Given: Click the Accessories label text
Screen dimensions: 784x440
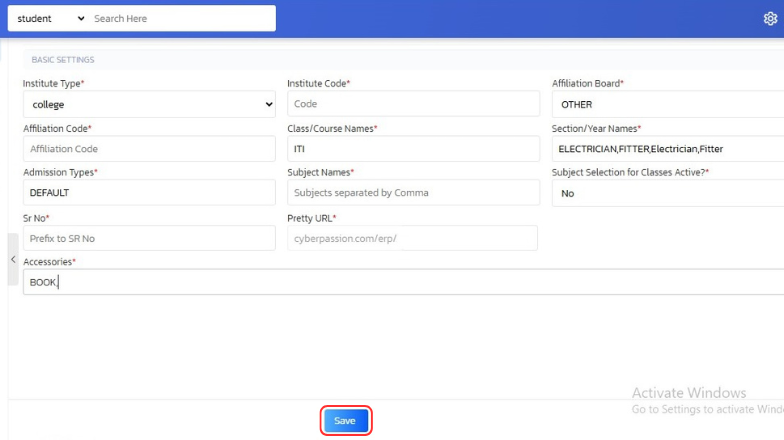Looking at the screenshot, I should pos(48,262).
